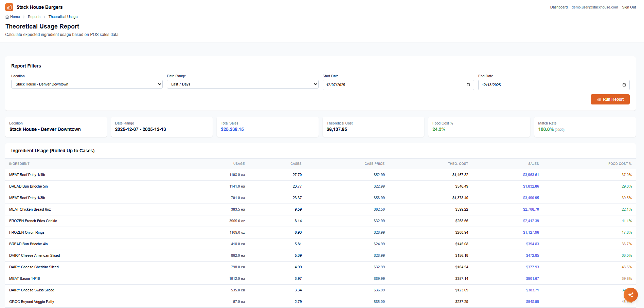Viewport: 644px width, 308px height.
Task: Click Dashboard in the top navigation
Action: [559, 7]
